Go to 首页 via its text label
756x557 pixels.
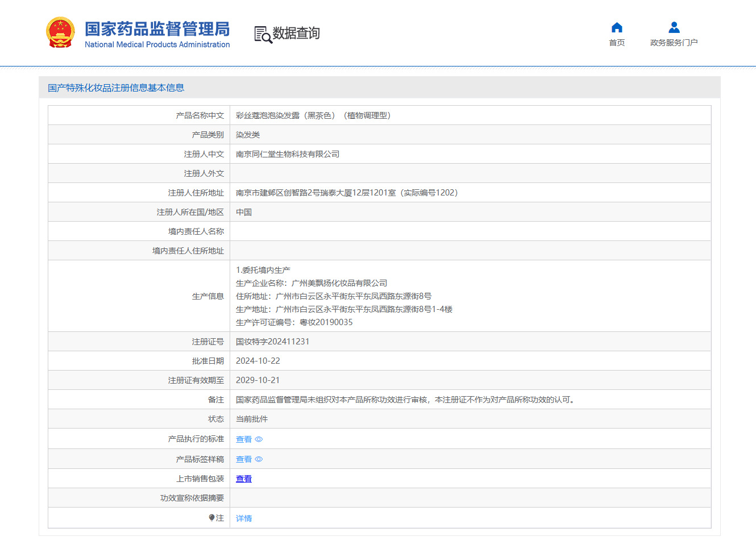click(x=617, y=43)
